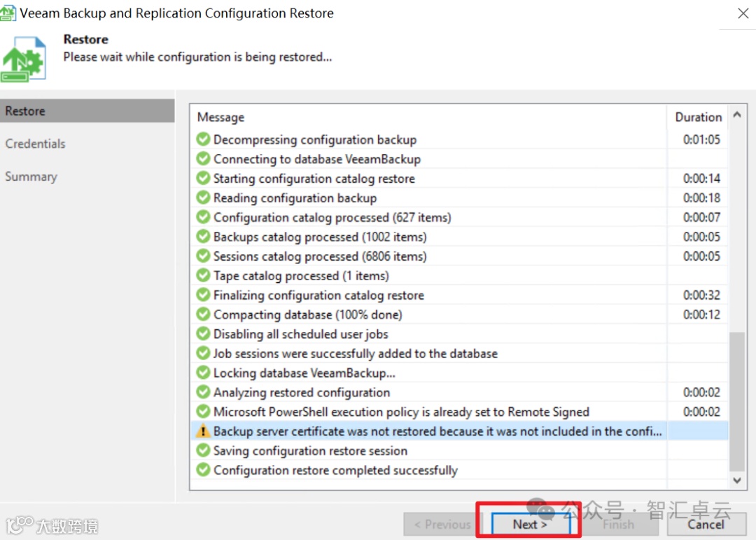
Task: Click the Next button
Action: [x=530, y=524]
